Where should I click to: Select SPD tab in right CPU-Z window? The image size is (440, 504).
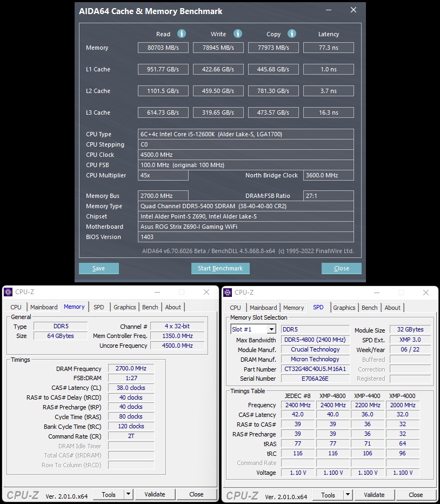click(x=318, y=307)
